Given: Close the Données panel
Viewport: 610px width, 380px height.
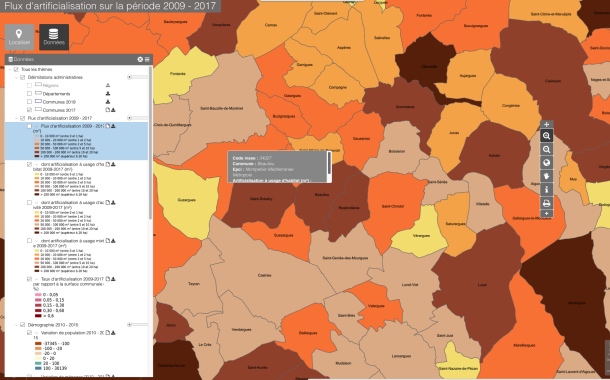Looking at the screenshot, I should pyautogui.click(x=140, y=60).
